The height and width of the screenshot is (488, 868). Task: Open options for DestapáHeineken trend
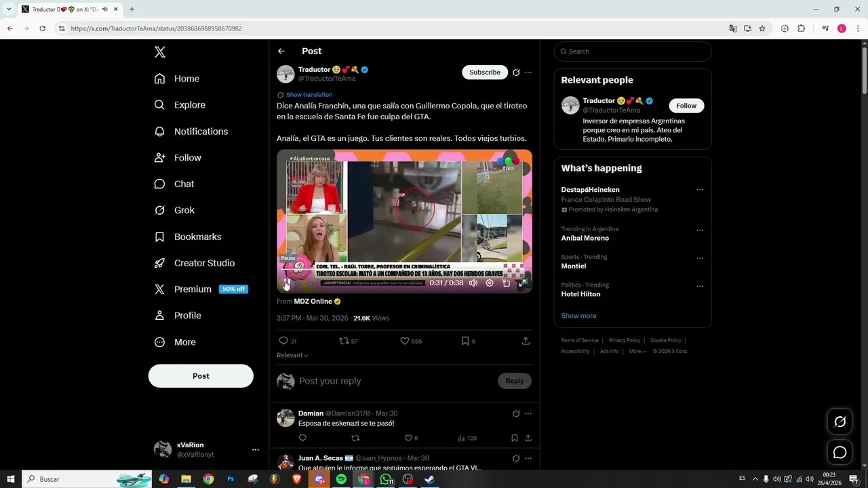point(700,190)
